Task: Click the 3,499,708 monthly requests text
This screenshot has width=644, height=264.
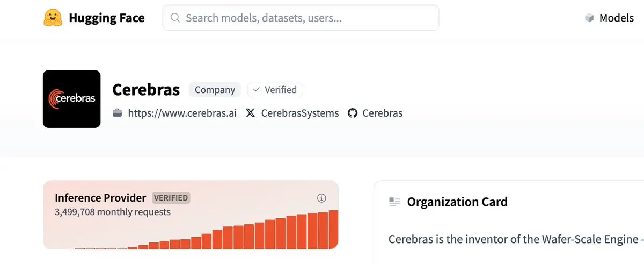Action: 113,212
